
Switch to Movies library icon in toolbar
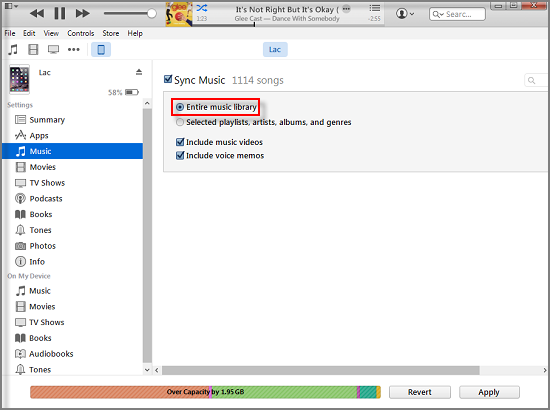tap(33, 49)
